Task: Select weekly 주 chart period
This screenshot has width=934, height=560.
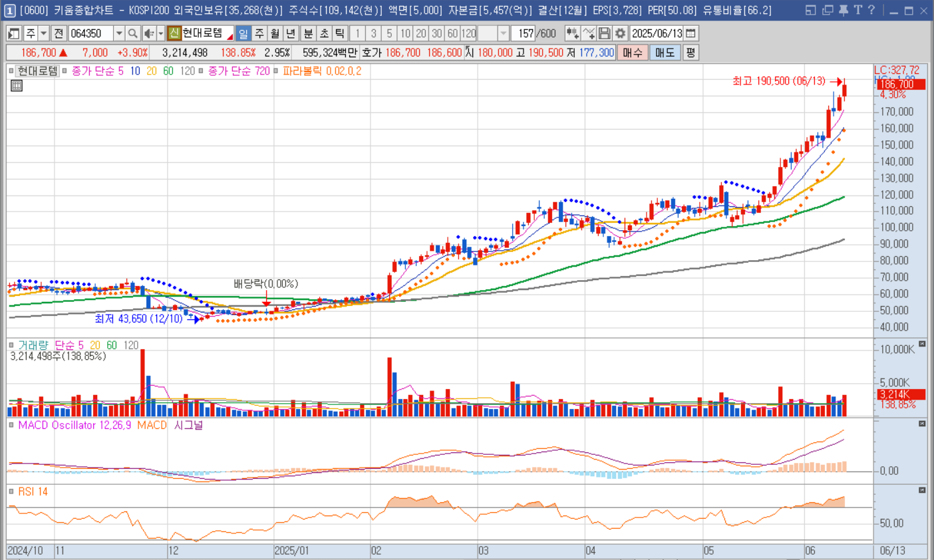Action: pyautogui.click(x=259, y=33)
